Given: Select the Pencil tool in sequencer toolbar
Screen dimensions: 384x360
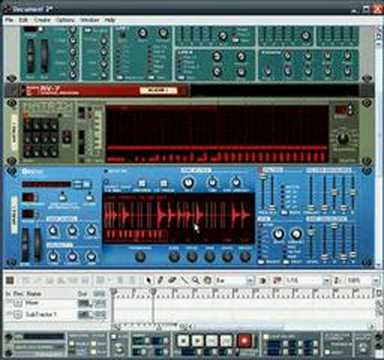Looking at the screenshot, I should tap(160, 280).
